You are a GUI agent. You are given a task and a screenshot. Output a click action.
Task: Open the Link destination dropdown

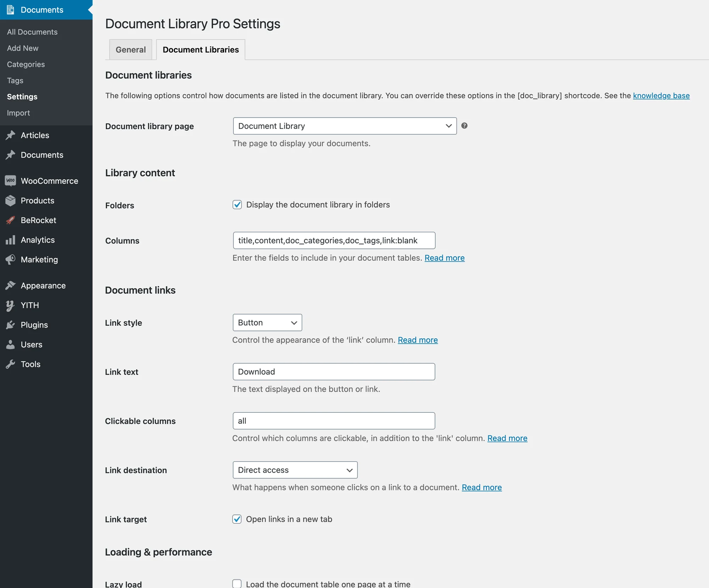point(295,470)
